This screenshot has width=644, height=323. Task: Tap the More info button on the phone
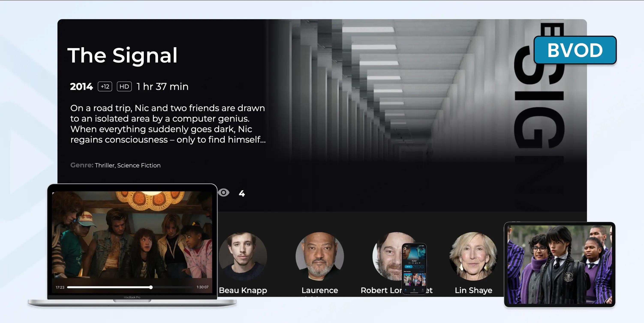point(417,267)
